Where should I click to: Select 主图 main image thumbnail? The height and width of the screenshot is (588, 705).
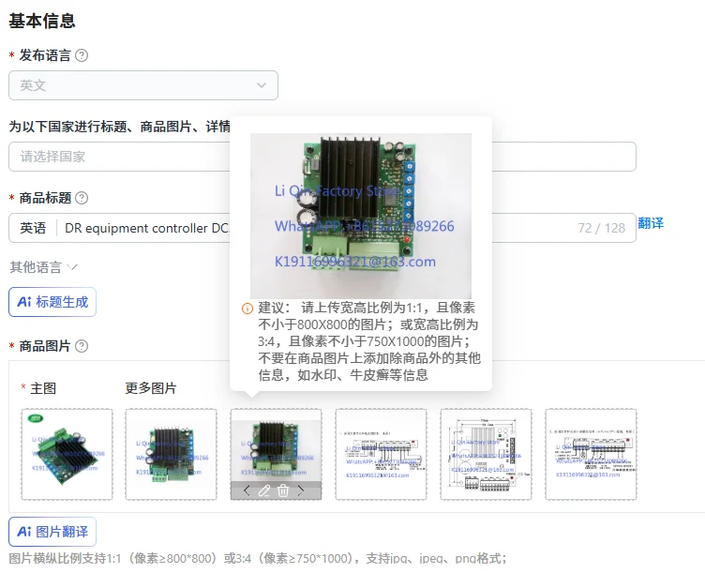67,455
